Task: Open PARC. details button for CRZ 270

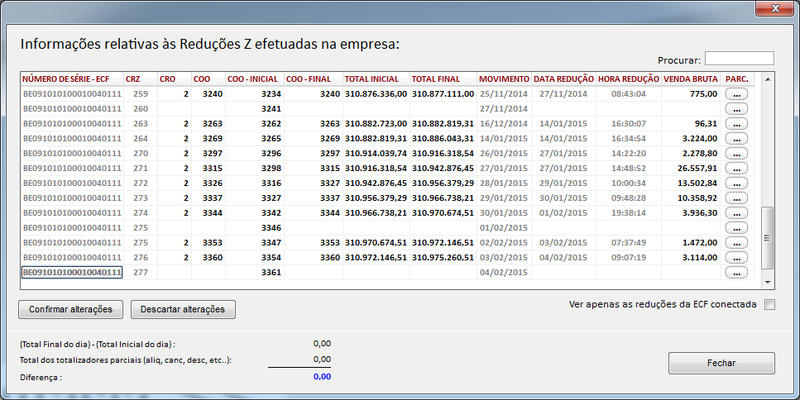Action: pyautogui.click(x=736, y=153)
